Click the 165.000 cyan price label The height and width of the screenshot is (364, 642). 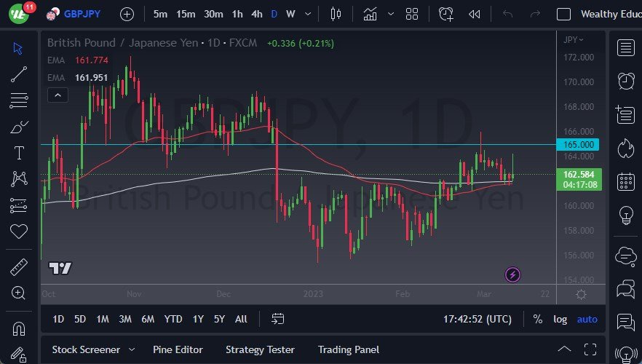click(x=581, y=144)
